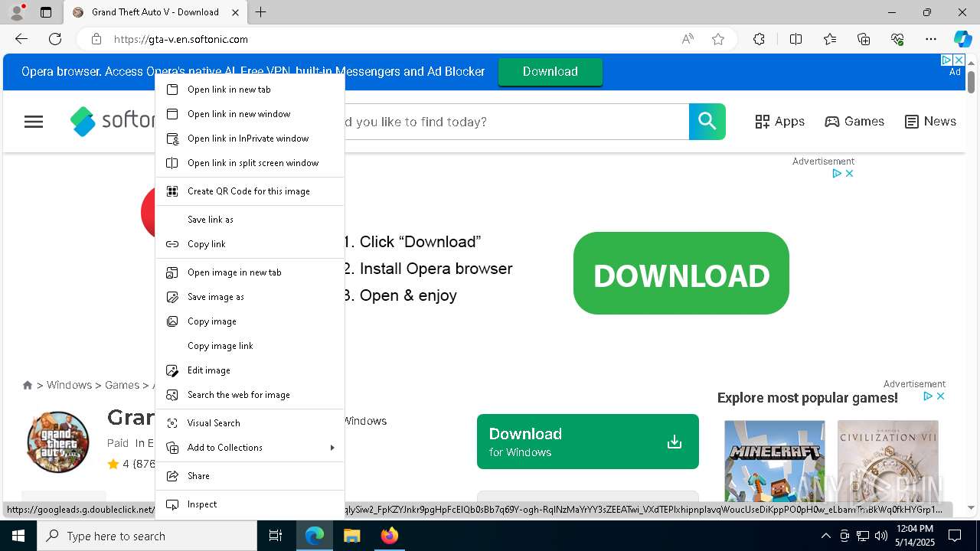The image size is (980, 551).
Task: Open the browser profile icon
Action: coord(16,12)
